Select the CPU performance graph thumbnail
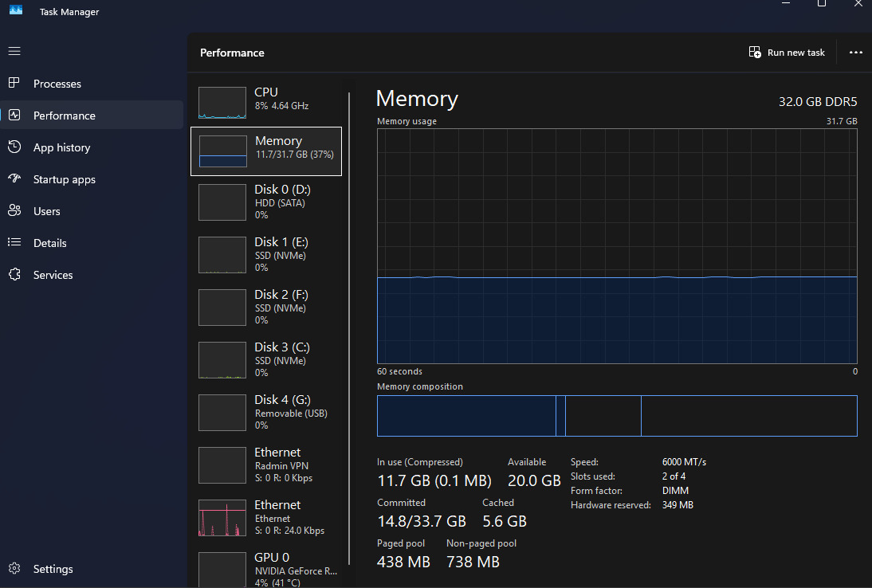The width and height of the screenshot is (872, 588). click(222, 102)
